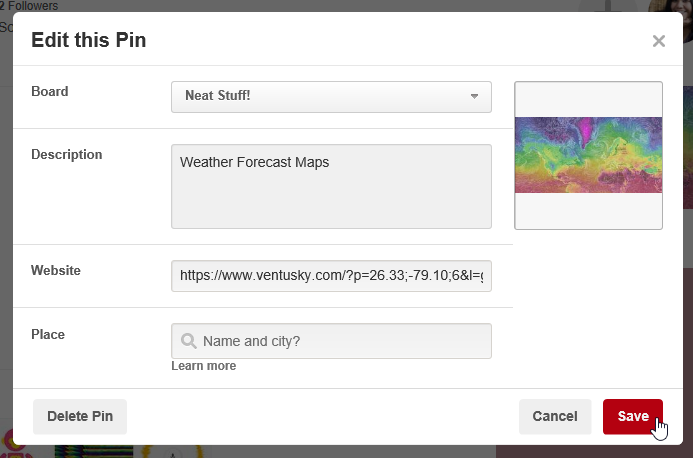Click the Board dropdown arrow

point(474,96)
